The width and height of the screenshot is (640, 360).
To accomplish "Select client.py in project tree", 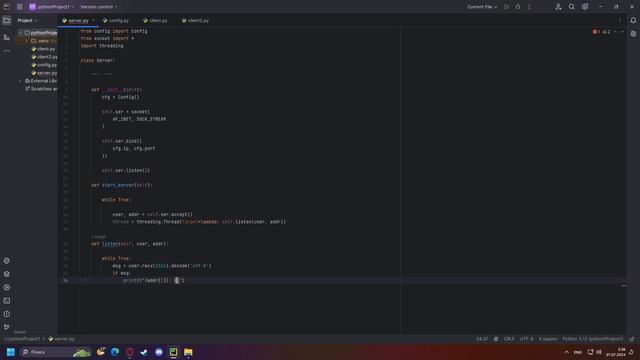I will coord(43,49).
